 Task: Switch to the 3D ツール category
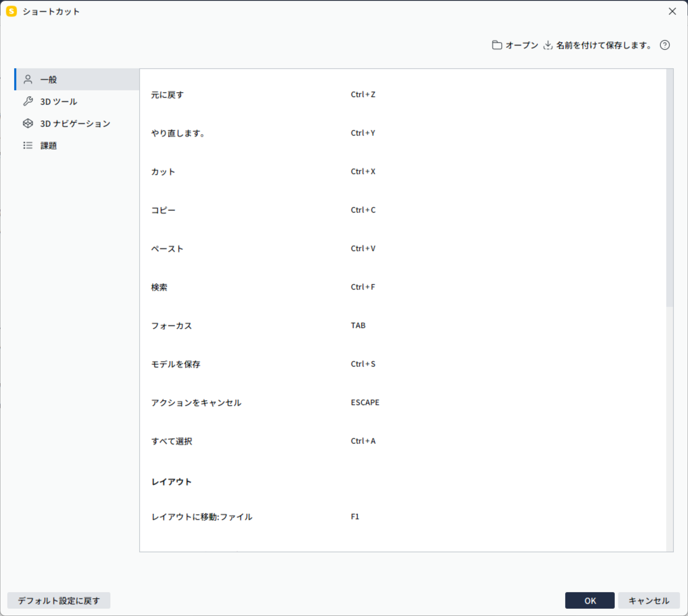pyautogui.click(x=59, y=101)
